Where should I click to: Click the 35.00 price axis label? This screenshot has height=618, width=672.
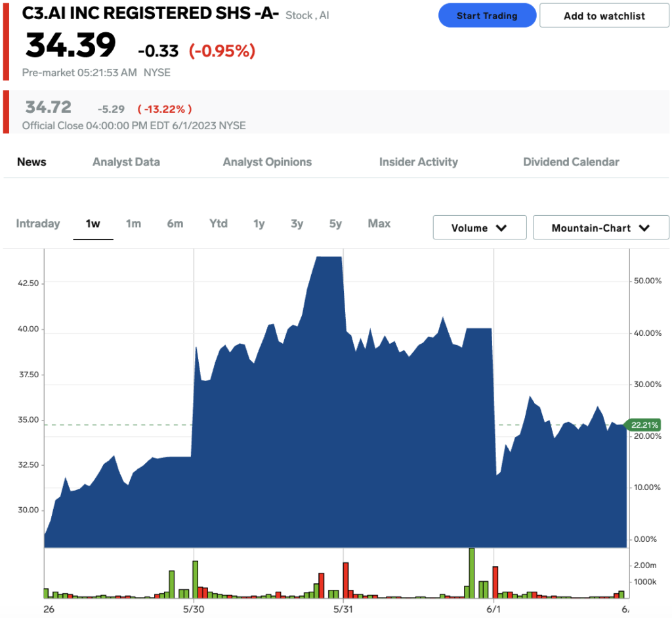(x=28, y=420)
